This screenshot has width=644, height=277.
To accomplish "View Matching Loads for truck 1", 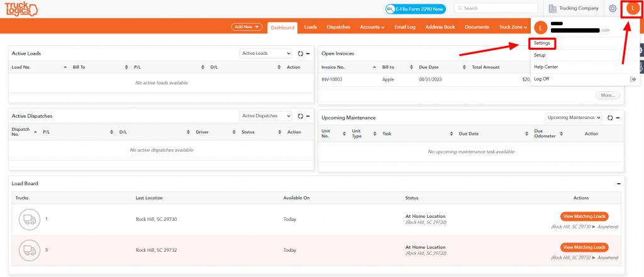I will point(584,216).
